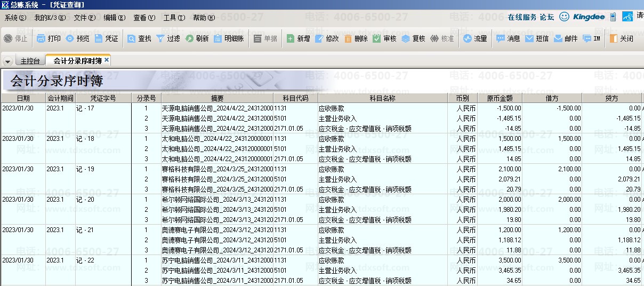The width and height of the screenshot is (644, 286).
Task: Click the 停止 stop toolbar icon
Action: pos(8,38)
